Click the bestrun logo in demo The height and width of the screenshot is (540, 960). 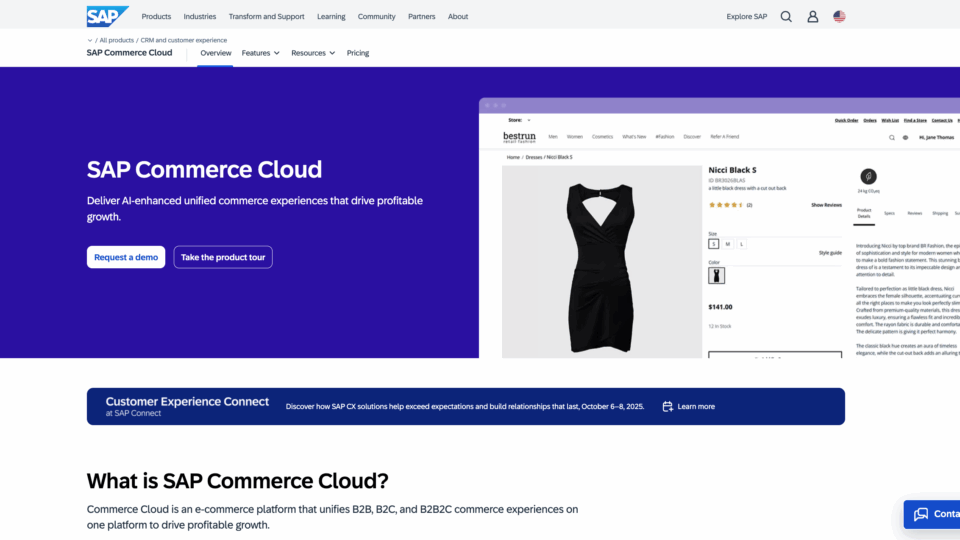(519, 137)
